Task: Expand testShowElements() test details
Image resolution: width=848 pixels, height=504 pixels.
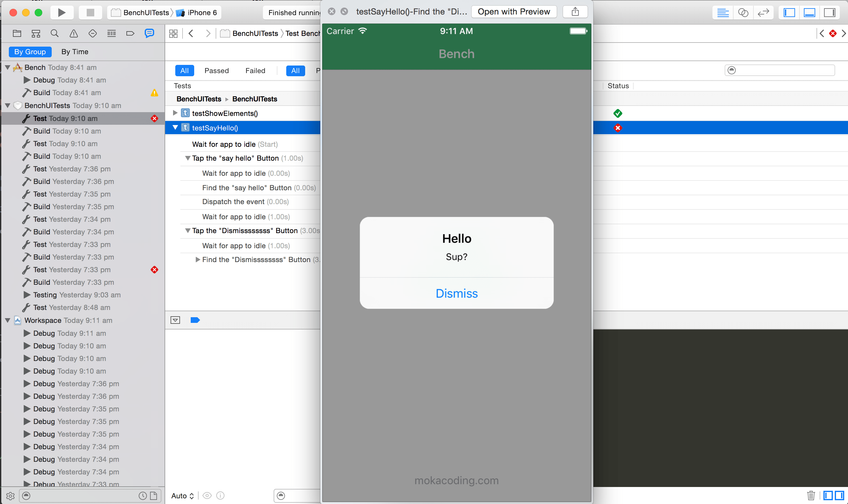Action: click(x=175, y=113)
